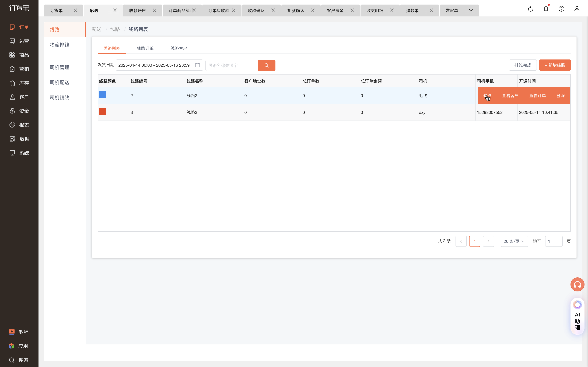Open the 客户 sidebar module
Screen dimensions: 588x367
coord(19,97)
